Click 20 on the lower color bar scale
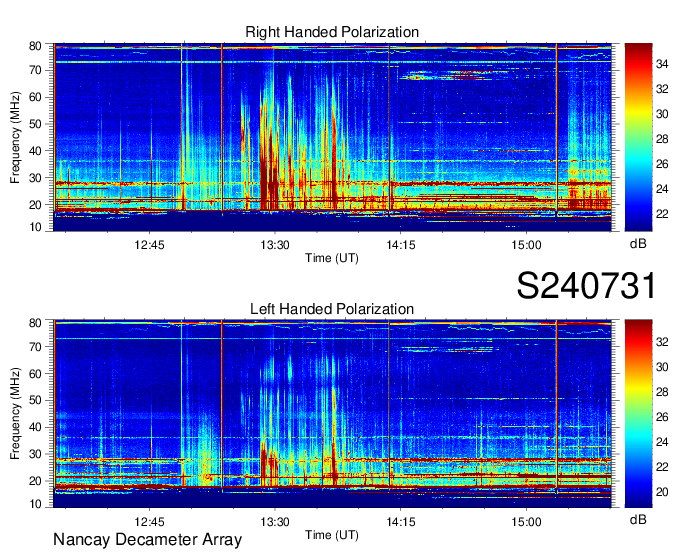Image resolution: width=680 pixels, height=552 pixels. pos(662,492)
